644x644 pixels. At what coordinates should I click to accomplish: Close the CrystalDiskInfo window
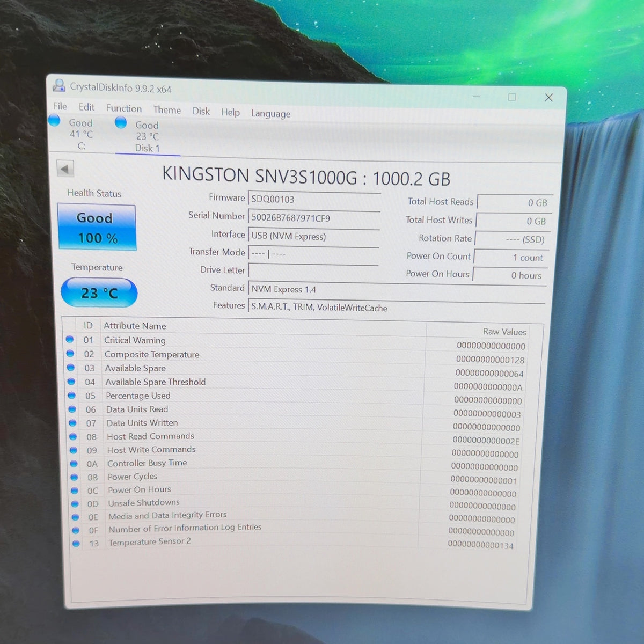pos(548,98)
